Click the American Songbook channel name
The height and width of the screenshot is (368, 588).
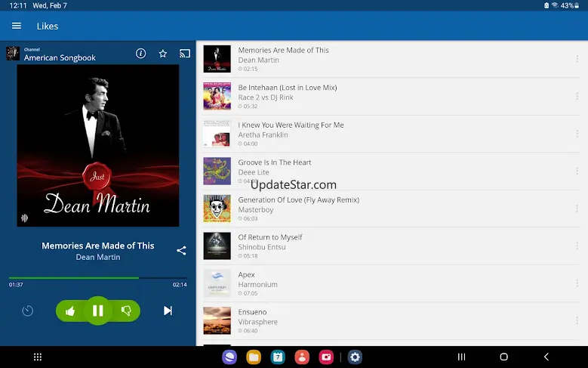point(60,58)
